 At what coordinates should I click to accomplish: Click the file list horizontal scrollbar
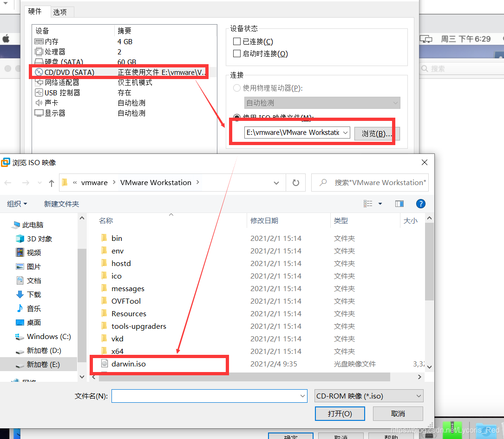click(244, 377)
